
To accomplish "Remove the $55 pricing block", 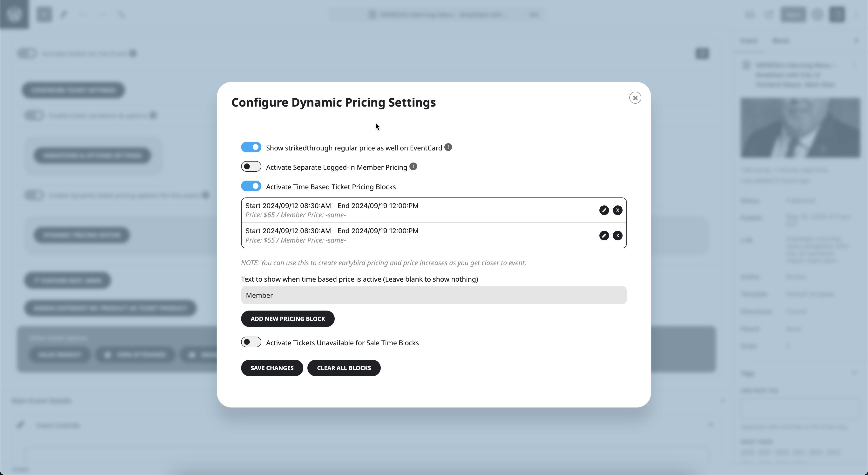I will pos(617,236).
